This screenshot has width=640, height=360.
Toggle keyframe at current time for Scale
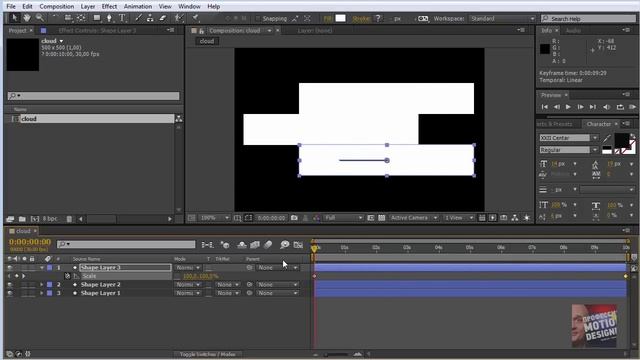(16, 276)
